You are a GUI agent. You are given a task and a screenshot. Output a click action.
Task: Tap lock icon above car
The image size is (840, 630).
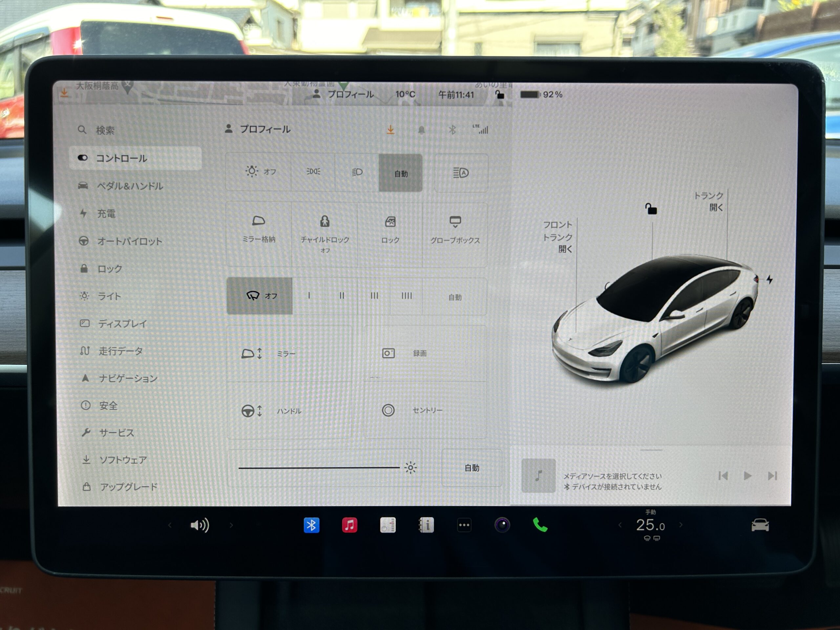[x=651, y=208]
